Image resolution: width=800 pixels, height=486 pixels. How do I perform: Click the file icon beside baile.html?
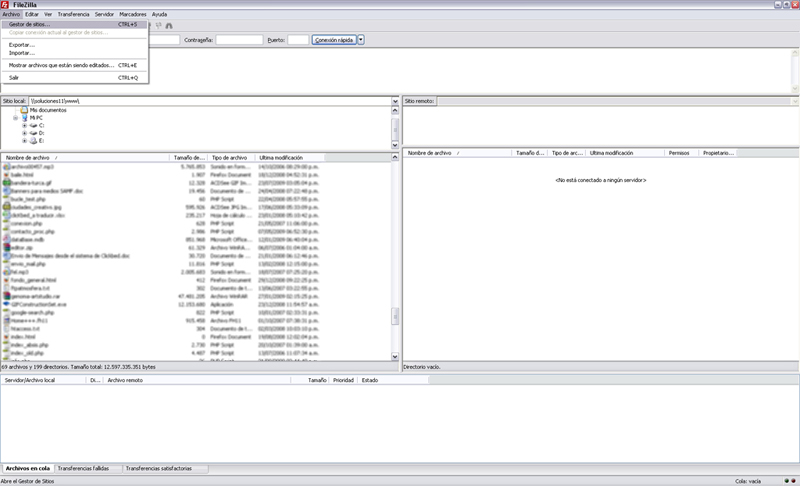[7, 175]
